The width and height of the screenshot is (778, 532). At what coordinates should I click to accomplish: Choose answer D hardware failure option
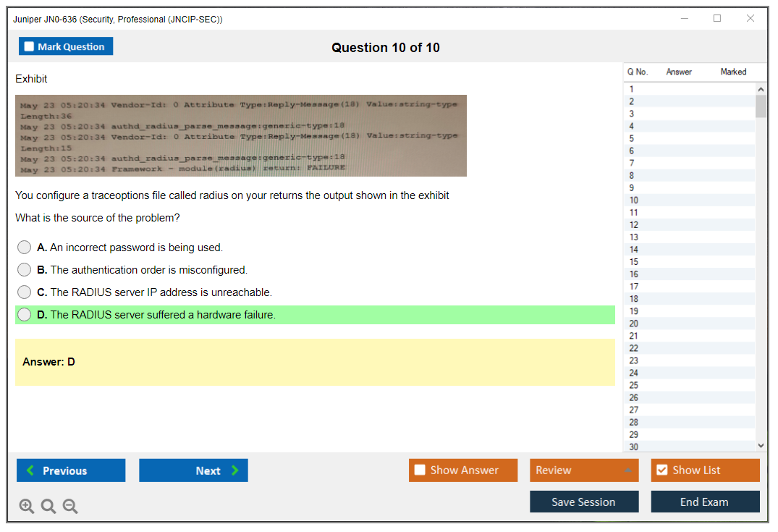(x=25, y=315)
